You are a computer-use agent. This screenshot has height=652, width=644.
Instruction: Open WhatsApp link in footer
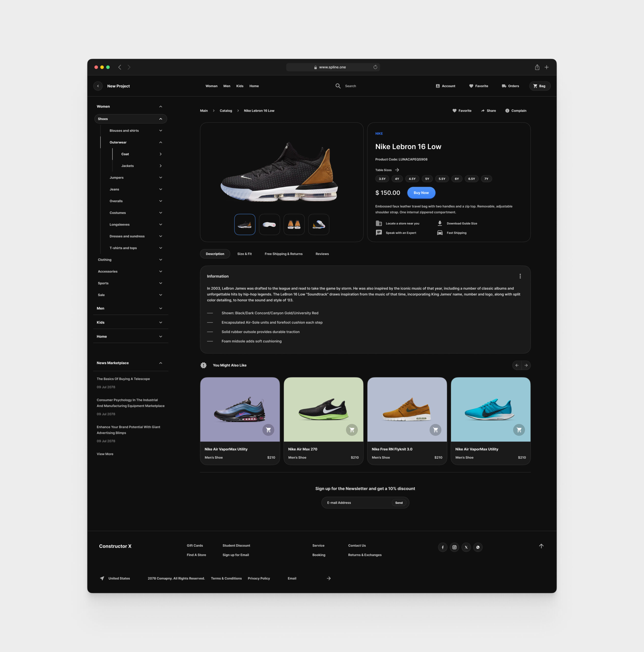pyautogui.click(x=478, y=547)
